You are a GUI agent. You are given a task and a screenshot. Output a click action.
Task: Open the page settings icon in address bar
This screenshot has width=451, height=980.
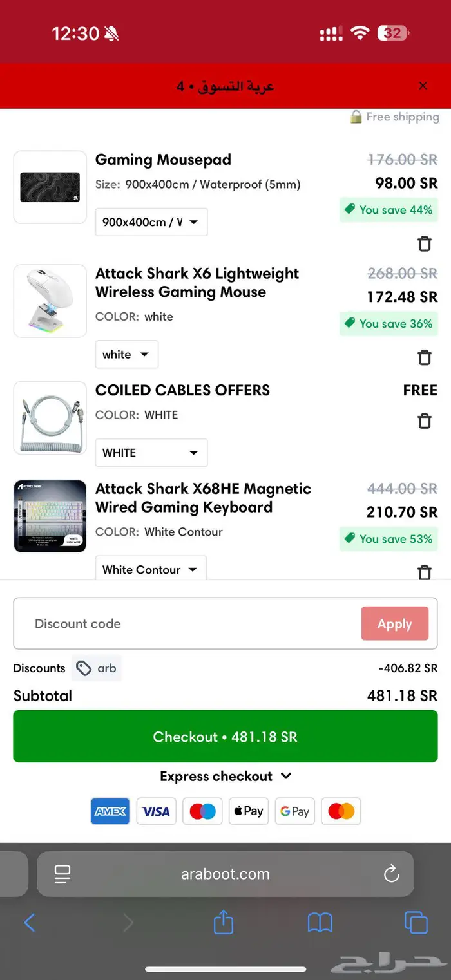(x=62, y=874)
